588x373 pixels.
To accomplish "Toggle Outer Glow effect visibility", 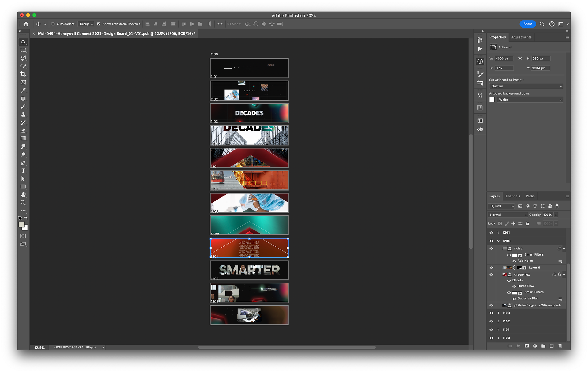I will coord(514,287).
